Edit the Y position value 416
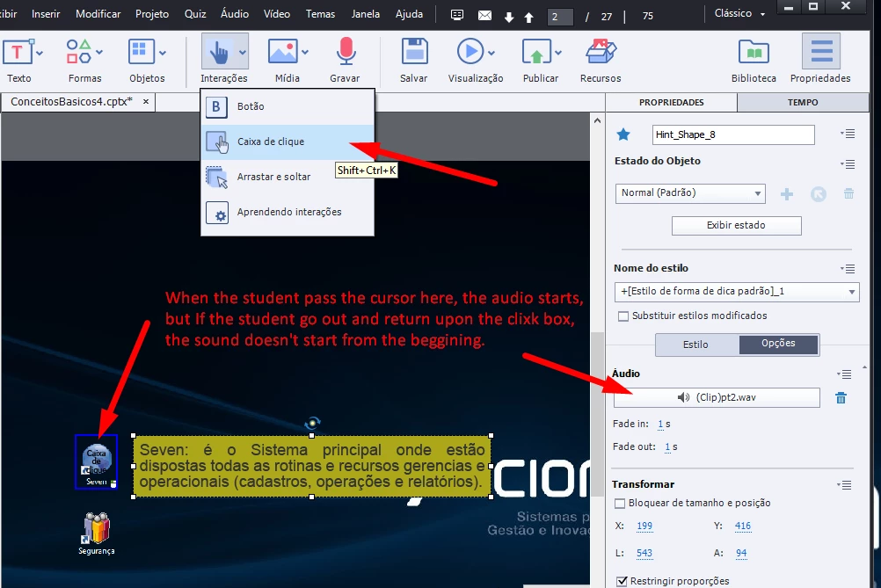881x588 pixels. (743, 526)
